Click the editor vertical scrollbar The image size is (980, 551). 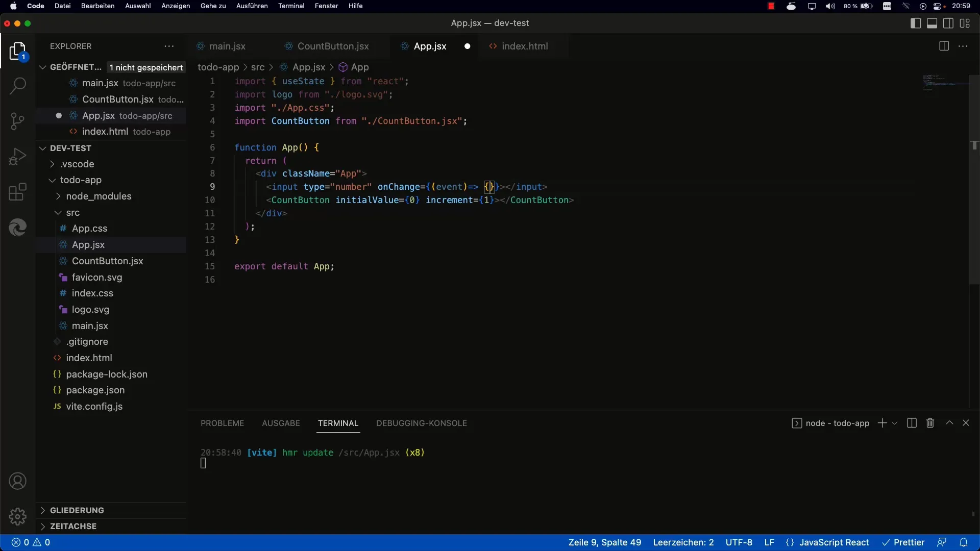click(x=974, y=179)
